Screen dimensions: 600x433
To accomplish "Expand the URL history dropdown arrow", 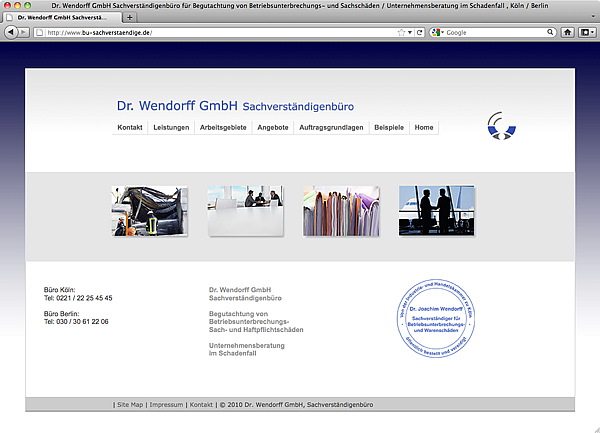I will pos(410,33).
